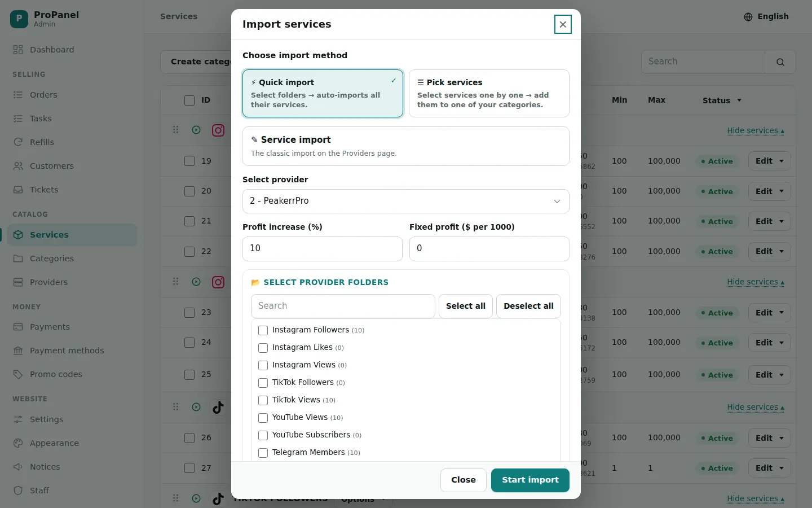Click the TikTok category icon above row 26
This screenshot has height=508, width=812.
[x=218, y=407]
